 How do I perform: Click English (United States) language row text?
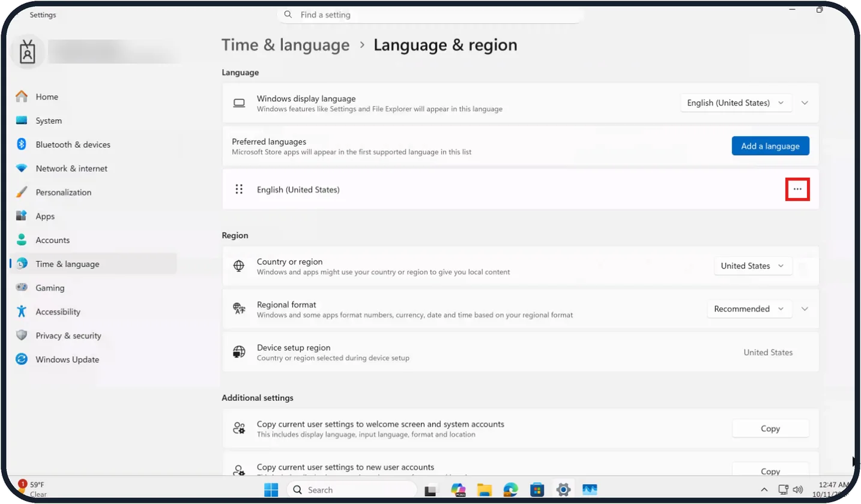point(298,190)
